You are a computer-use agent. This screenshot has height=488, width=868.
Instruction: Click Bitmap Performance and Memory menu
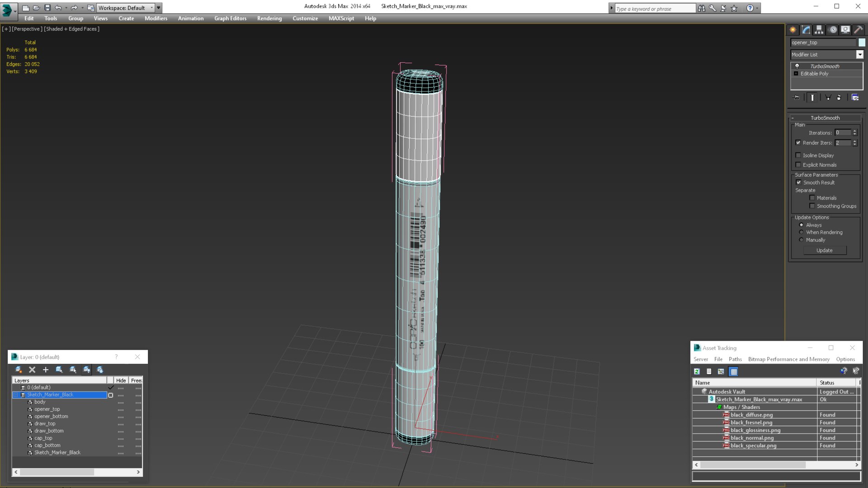click(x=788, y=359)
